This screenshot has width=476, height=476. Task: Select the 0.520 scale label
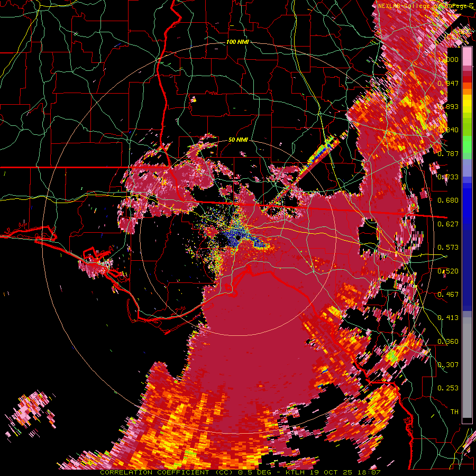coord(448,271)
